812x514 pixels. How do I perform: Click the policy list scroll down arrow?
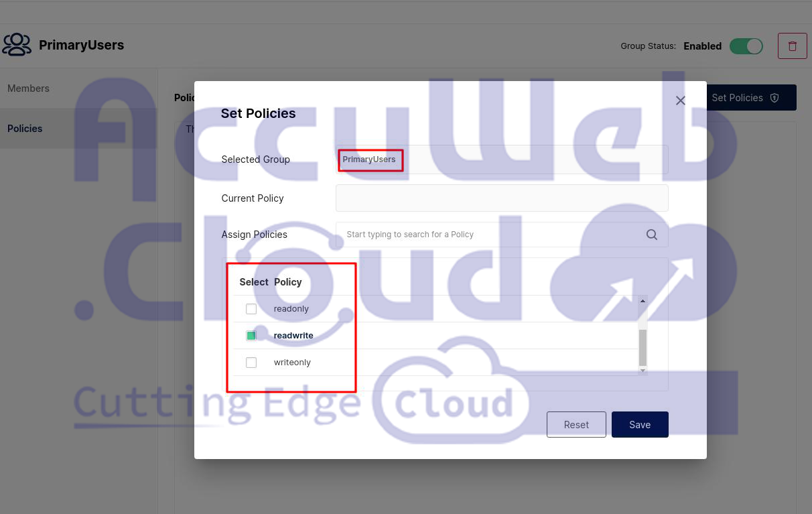[642, 370]
